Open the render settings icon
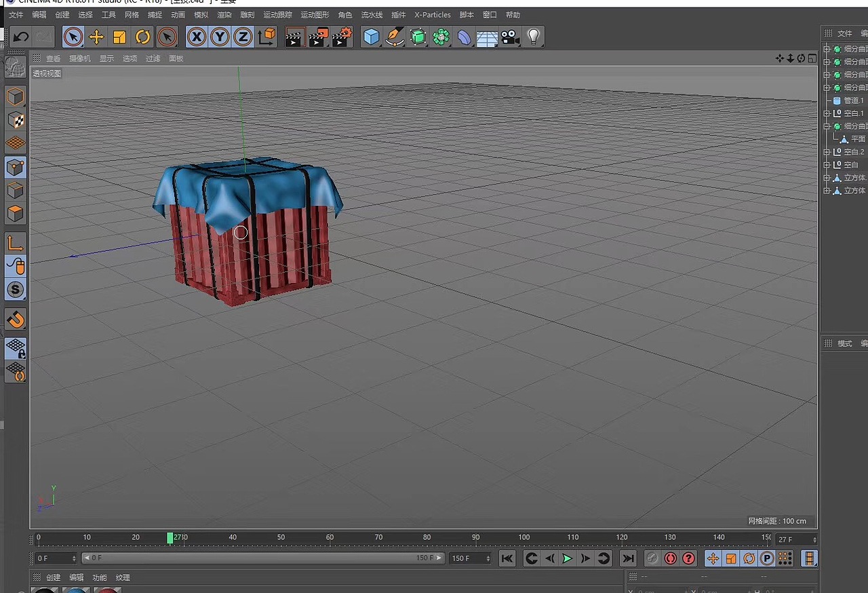This screenshot has width=868, height=593. pos(342,37)
